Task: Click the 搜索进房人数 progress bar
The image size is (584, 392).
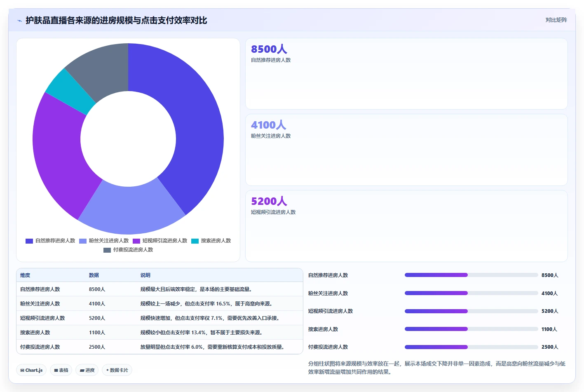Action: coord(471,329)
